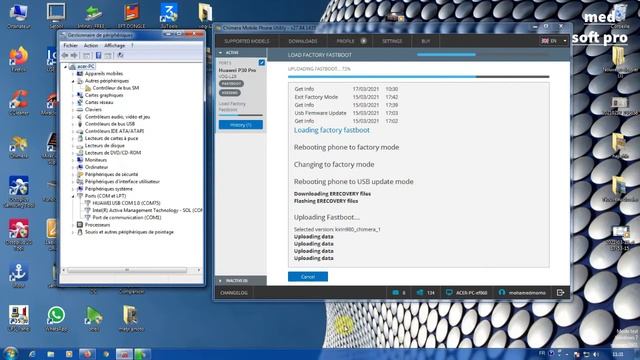
Task: Click the volume icon in system tray
Action: click(x=596, y=354)
